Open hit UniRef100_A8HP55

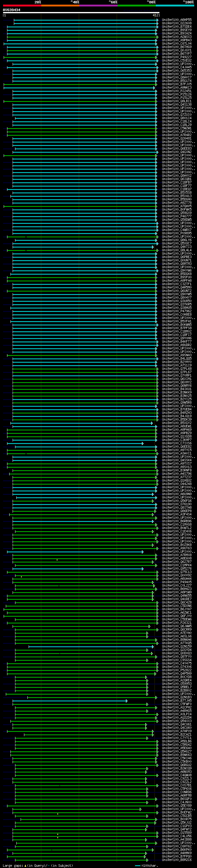(177, 20)
